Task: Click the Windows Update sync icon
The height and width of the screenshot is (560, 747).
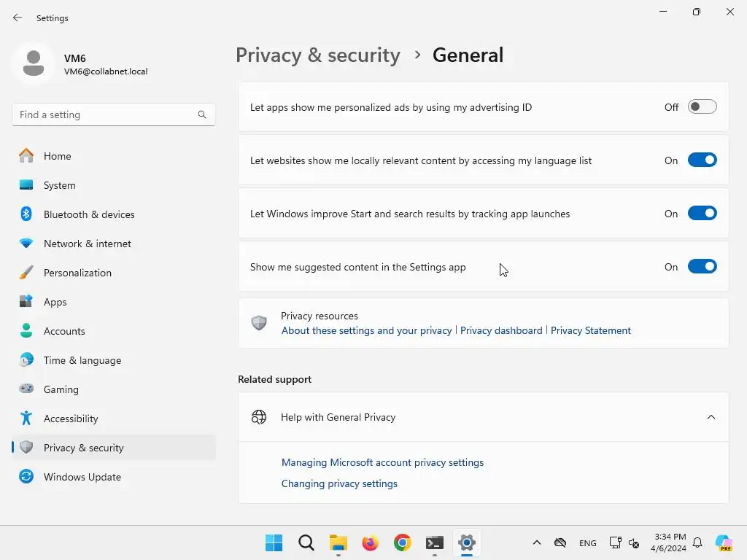Action: pyautogui.click(x=26, y=477)
